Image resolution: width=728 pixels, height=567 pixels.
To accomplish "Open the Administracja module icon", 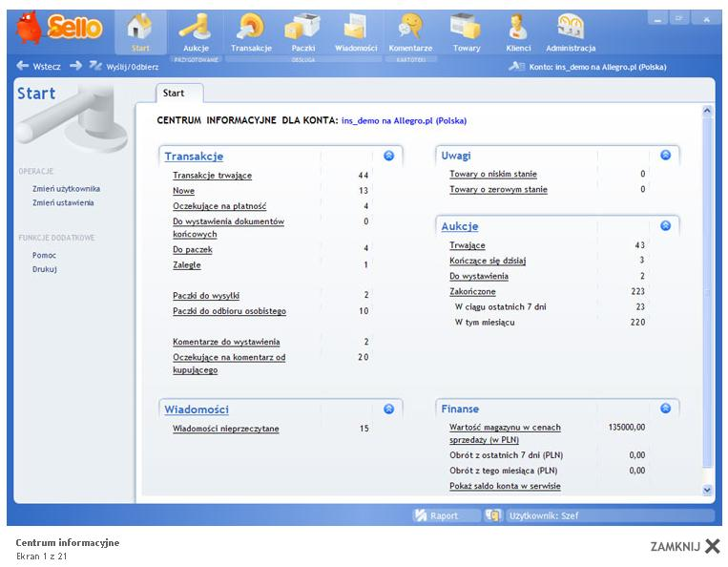I will [x=571, y=29].
